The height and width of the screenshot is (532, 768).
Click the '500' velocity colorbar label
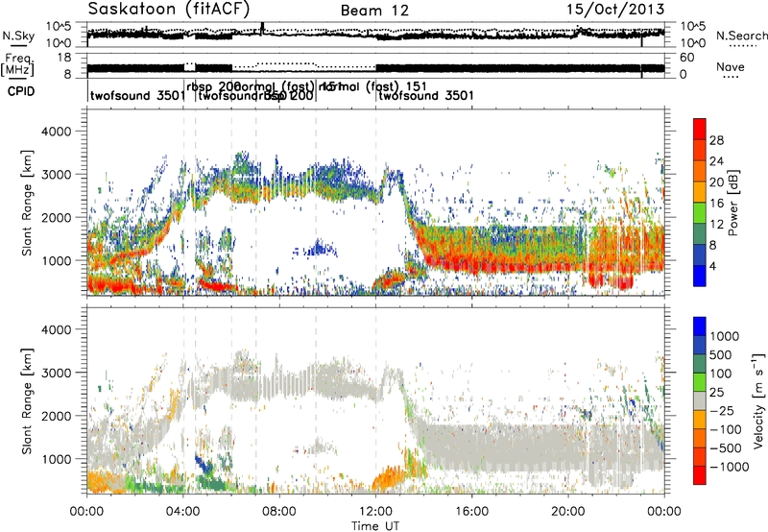pos(721,355)
